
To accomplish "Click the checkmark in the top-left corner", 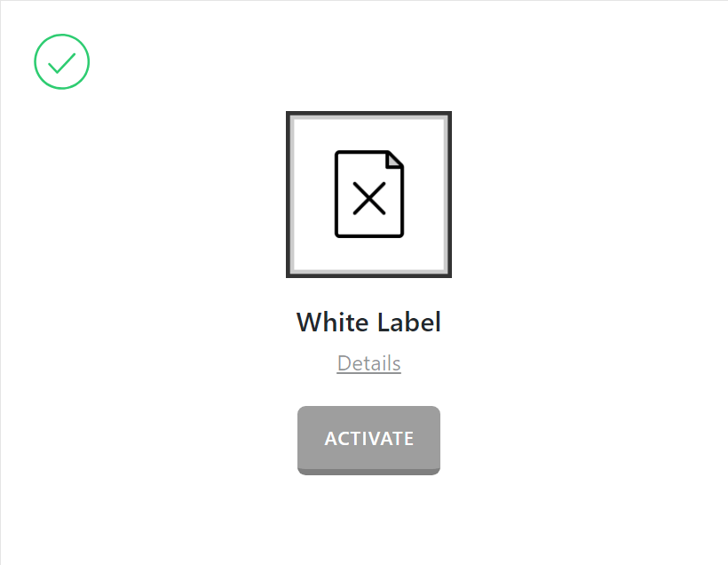I will 61,61.
